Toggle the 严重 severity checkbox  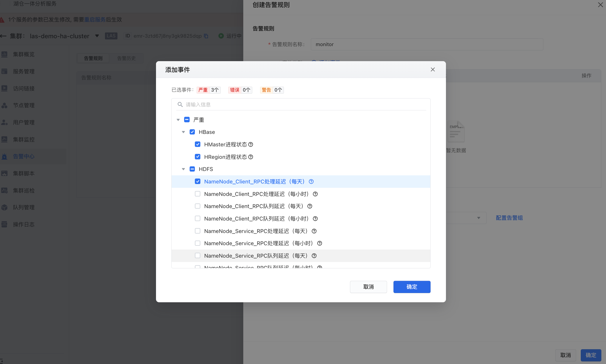[x=187, y=119]
